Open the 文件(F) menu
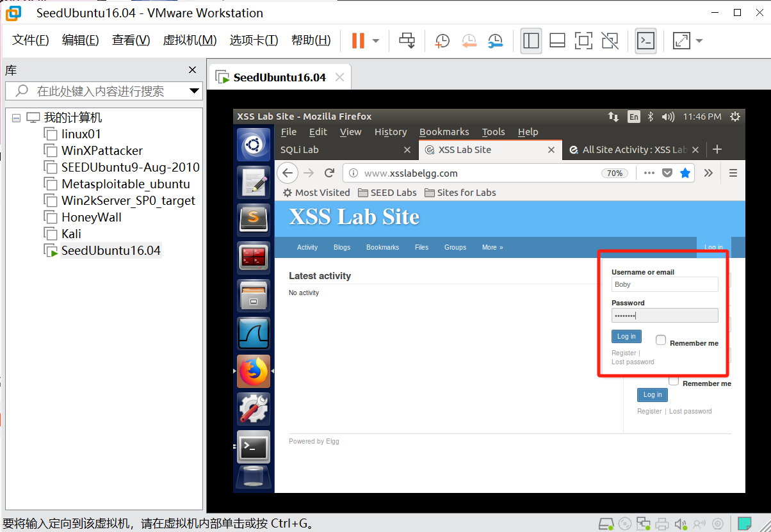Image resolution: width=771 pixels, height=532 pixels. (31, 40)
